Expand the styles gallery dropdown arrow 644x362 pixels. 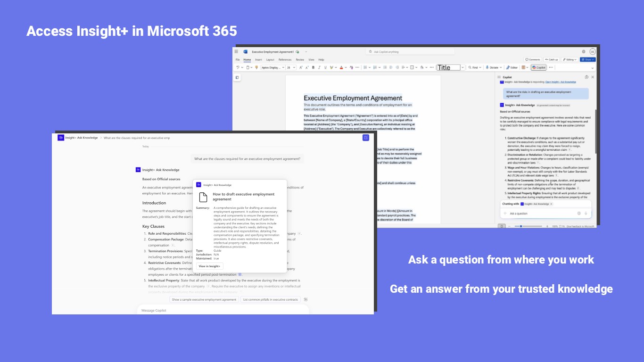pyautogui.click(x=462, y=67)
